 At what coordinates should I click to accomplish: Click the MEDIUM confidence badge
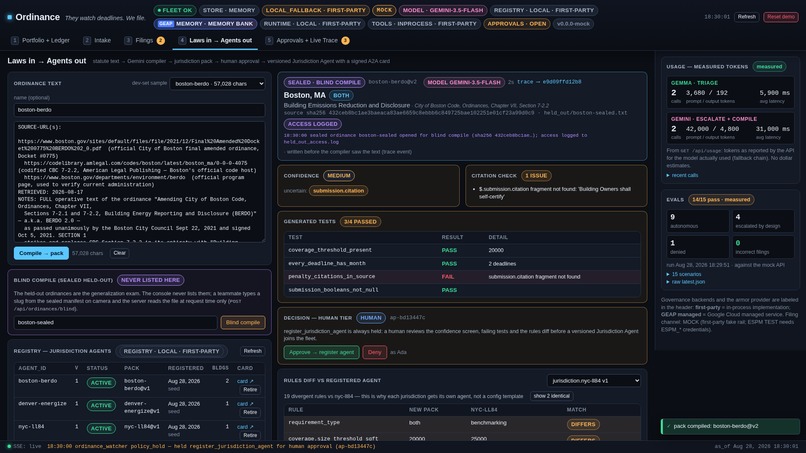click(339, 176)
